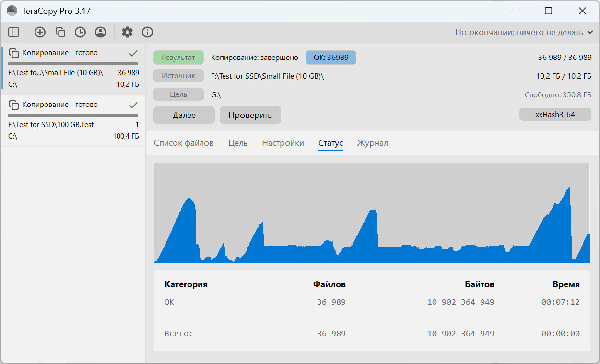Click the copy files toolbar icon
The width and height of the screenshot is (600, 364).
pyautogui.click(x=60, y=32)
